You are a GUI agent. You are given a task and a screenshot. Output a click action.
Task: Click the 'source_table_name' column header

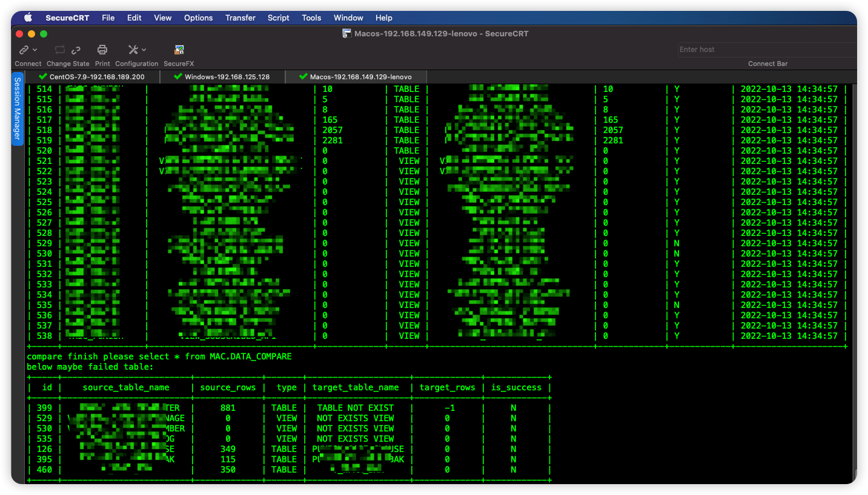126,387
